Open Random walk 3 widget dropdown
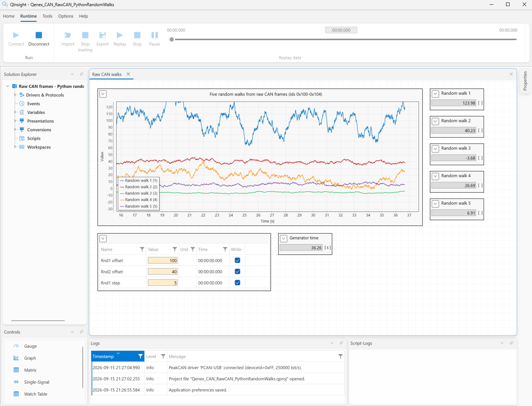 [x=436, y=149]
